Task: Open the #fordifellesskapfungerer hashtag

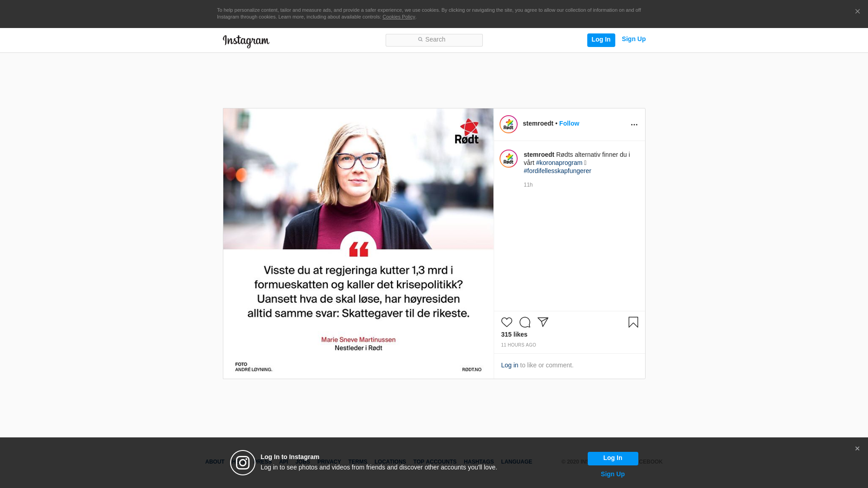Action: pyautogui.click(x=557, y=171)
